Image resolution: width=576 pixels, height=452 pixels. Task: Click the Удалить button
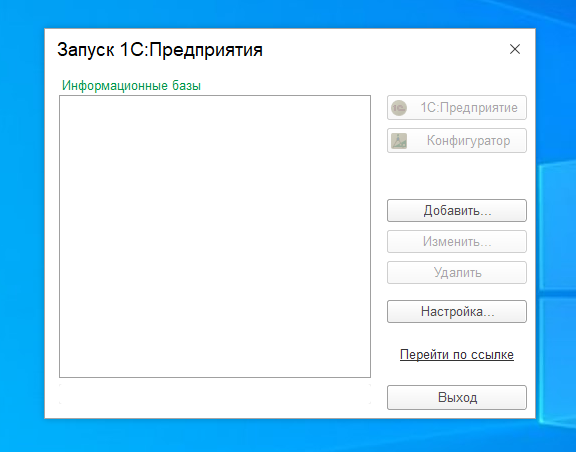click(457, 272)
